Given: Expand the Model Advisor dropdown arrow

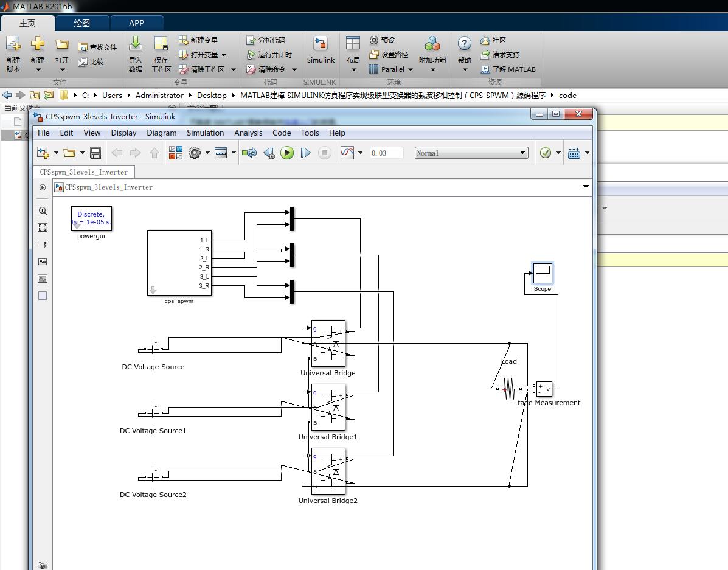Looking at the screenshot, I should click(558, 153).
